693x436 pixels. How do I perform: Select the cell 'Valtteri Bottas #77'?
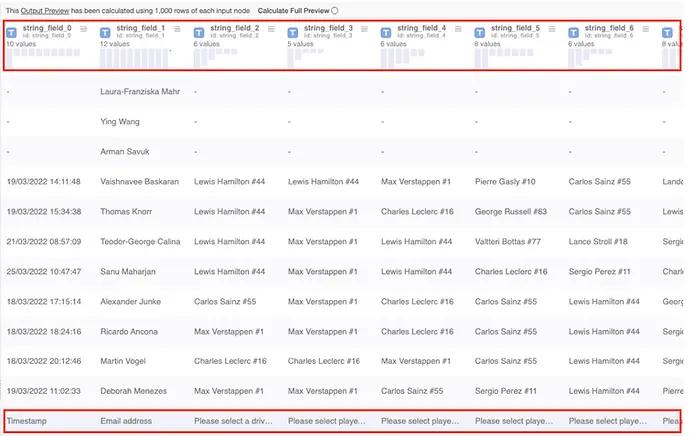coord(508,242)
